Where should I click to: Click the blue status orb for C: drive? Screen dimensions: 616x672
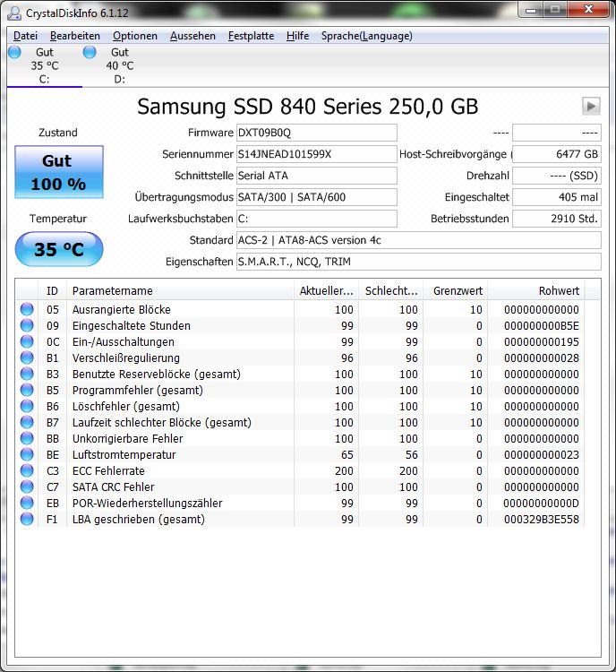click(x=14, y=52)
